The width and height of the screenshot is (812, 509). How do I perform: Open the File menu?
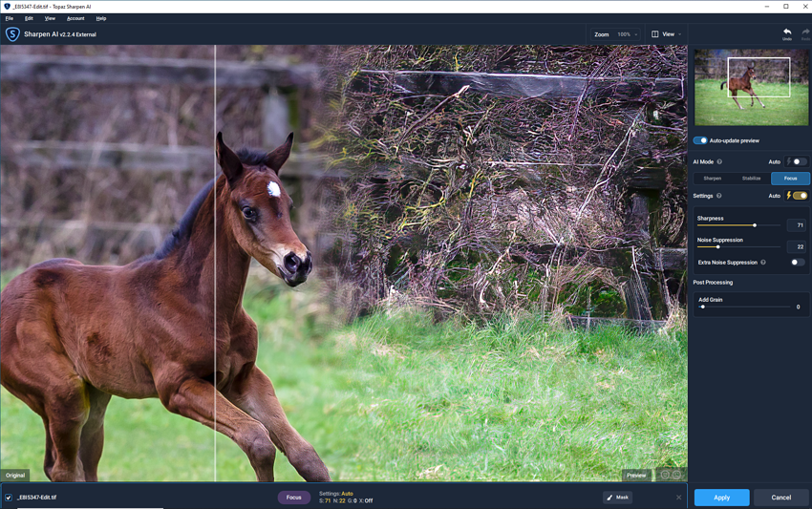click(10, 18)
